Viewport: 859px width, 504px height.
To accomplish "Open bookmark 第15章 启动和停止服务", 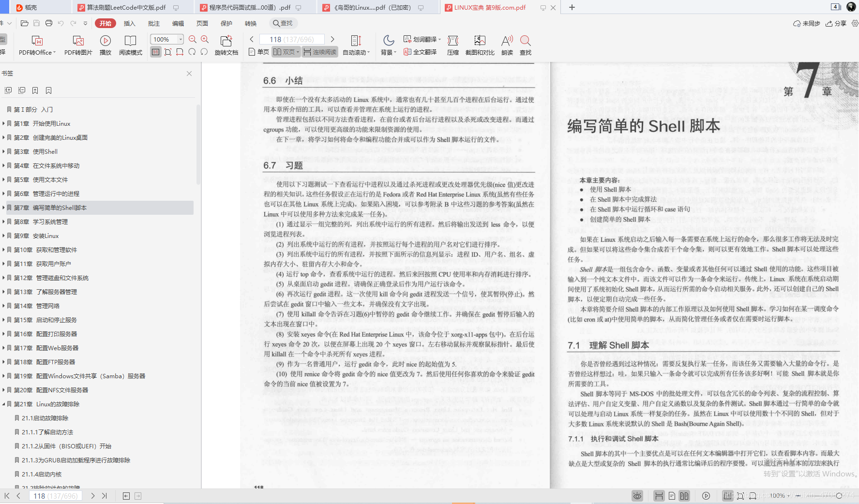I will (x=45, y=320).
